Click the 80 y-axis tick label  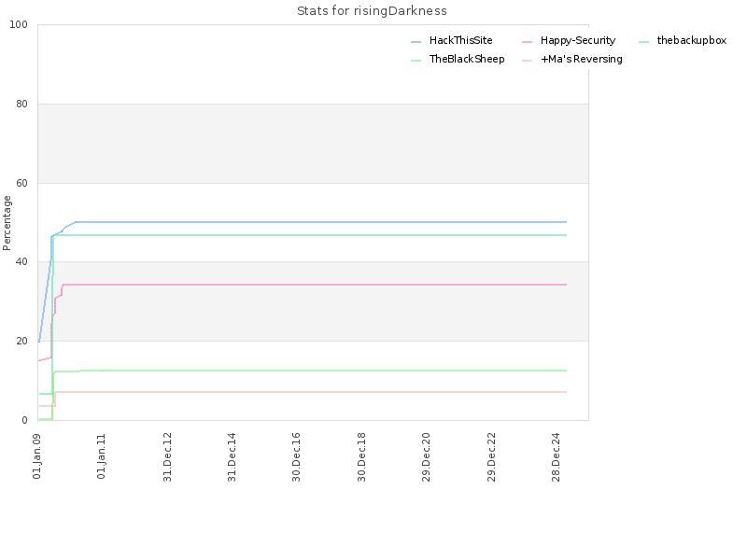pyautogui.click(x=21, y=104)
